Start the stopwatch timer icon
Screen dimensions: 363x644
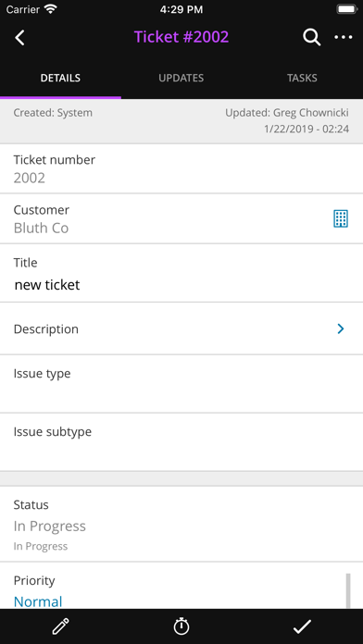coord(181,626)
